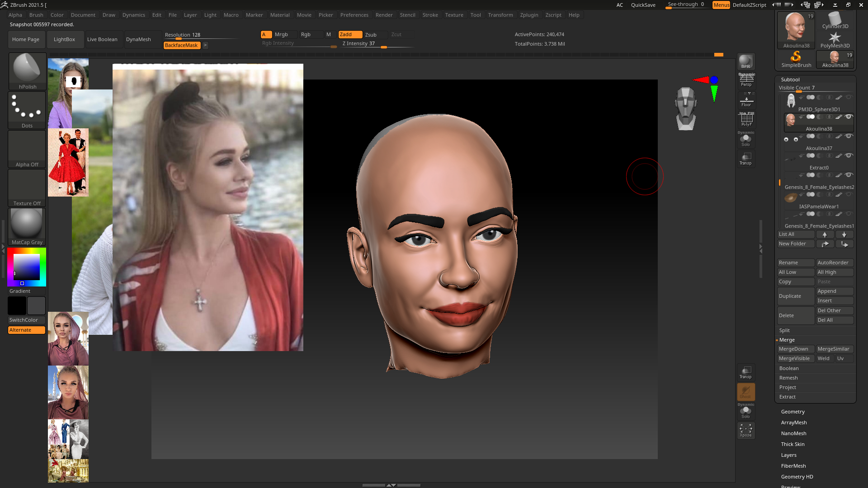Screen dimensions: 868x488
Task: Click the black main color swatch
Action: pyautogui.click(x=17, y=306)
